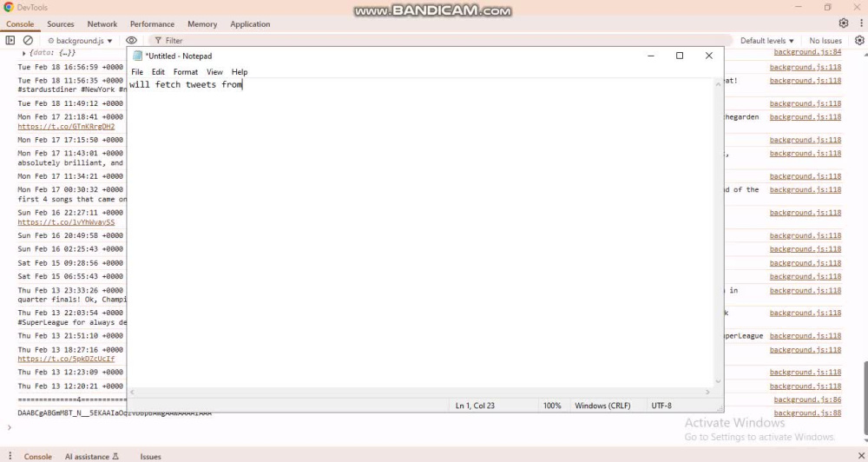
Task: Open the Memory tab
Action: 202,23
